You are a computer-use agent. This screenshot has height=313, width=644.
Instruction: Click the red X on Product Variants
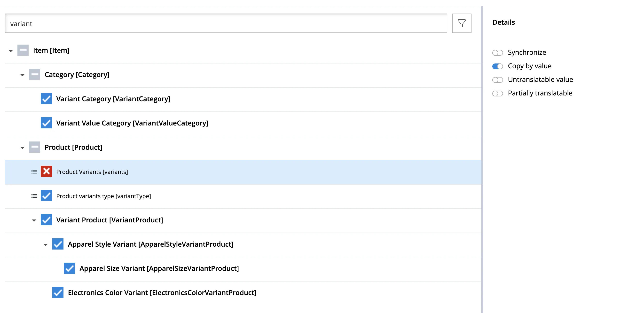46,172
